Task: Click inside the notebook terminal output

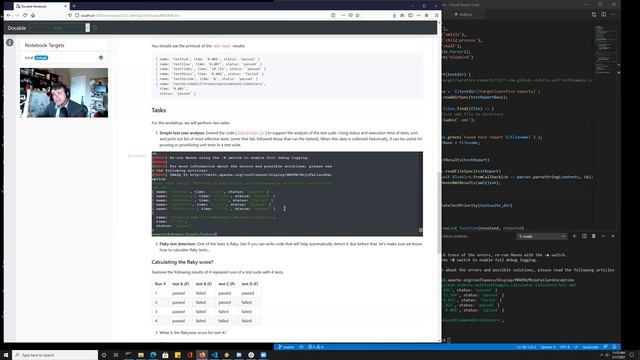Action: [287, 194]
